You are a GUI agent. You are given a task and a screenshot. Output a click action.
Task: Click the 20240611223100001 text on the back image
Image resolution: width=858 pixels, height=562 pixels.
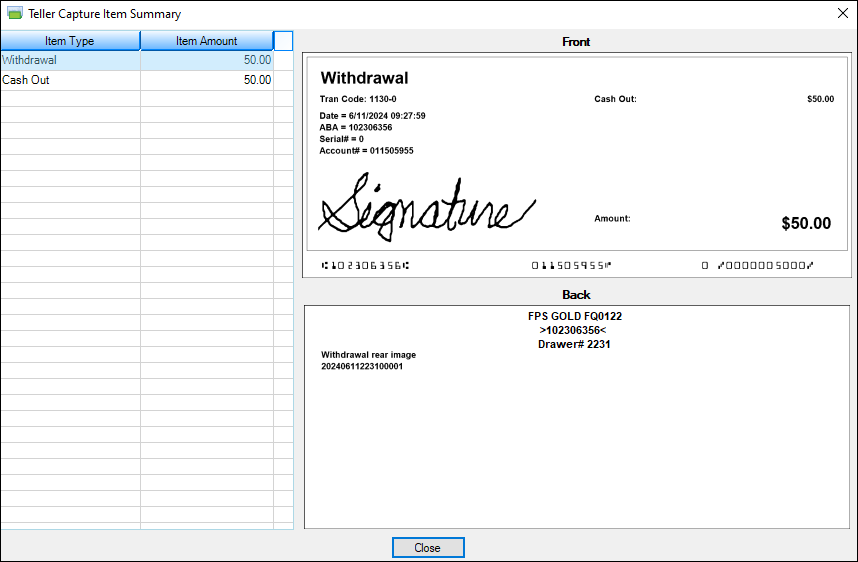[362, 366]
